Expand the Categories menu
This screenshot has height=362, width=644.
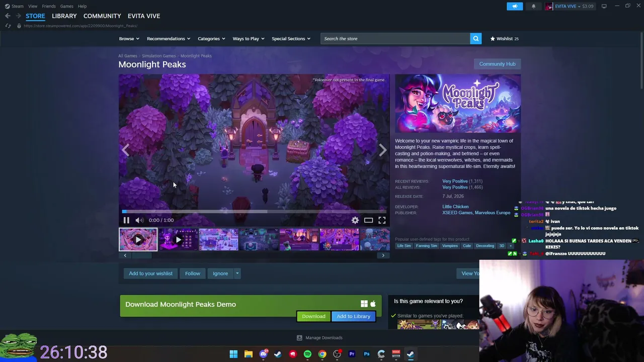tap(211, 39)
